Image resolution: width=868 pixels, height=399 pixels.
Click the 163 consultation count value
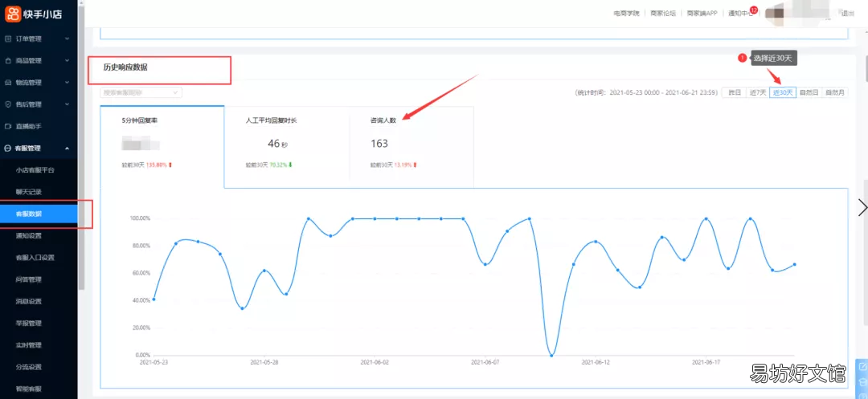tap(379, 144)
